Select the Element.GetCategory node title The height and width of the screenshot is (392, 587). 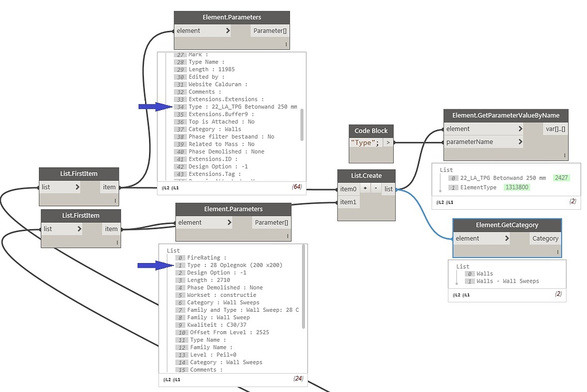pyautogui.click(x=507, y=225)
